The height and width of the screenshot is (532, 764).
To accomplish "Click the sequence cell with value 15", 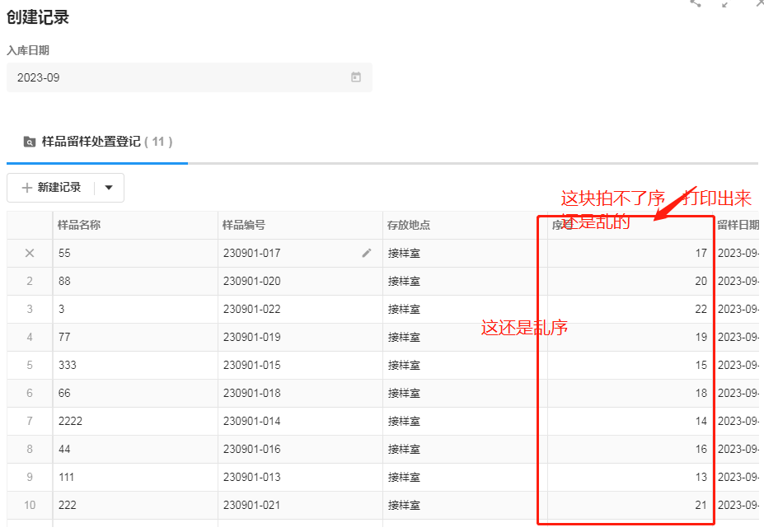I will (x=630, y=365).
